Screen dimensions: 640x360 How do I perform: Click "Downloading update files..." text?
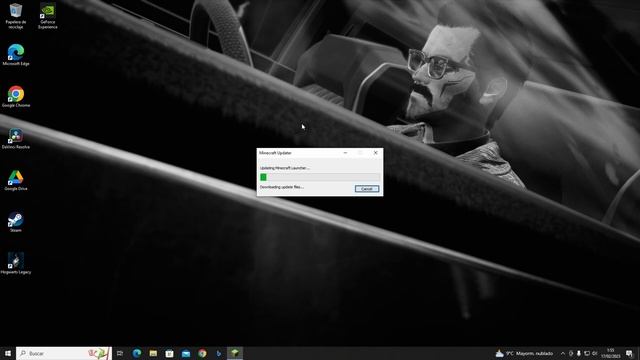(282, 187)
